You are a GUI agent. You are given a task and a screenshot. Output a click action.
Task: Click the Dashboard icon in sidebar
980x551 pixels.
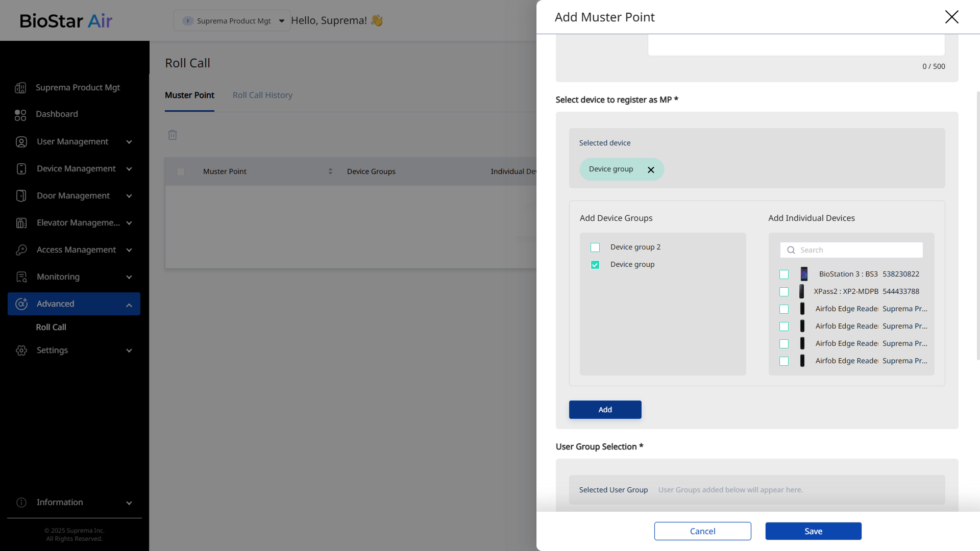[20, 115]
